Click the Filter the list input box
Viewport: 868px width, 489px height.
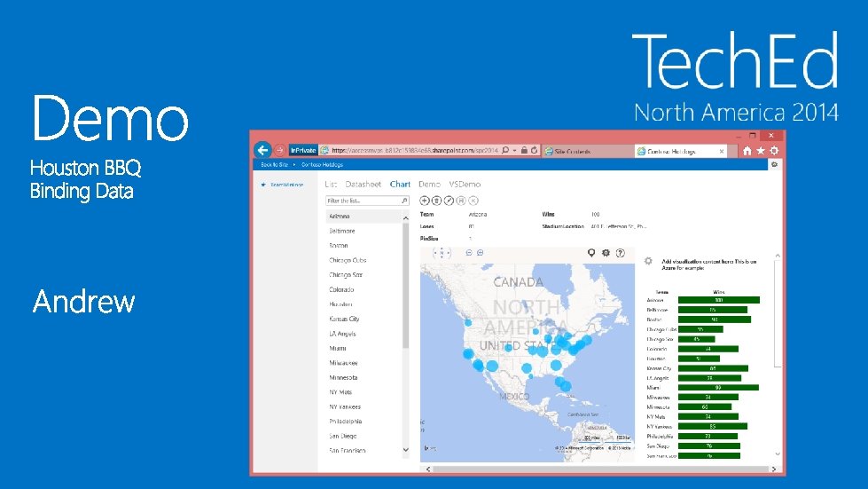(x=367, y=201)
